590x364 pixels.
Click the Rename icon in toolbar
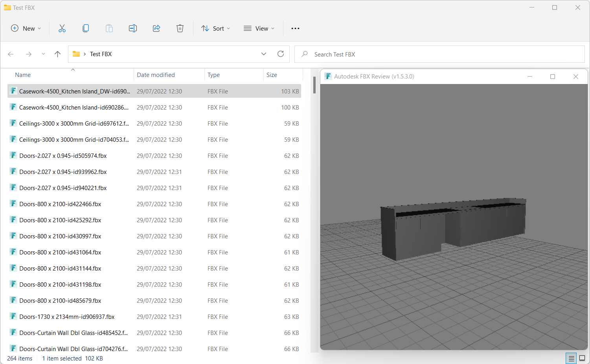point(133,28)
